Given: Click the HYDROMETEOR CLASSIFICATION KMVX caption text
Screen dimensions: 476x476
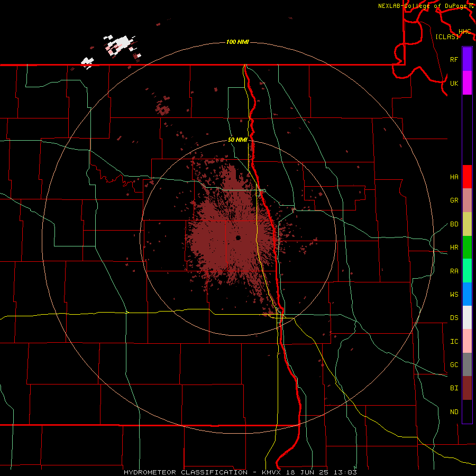Looking at the screenshot, I should click(x=240, y=472).
